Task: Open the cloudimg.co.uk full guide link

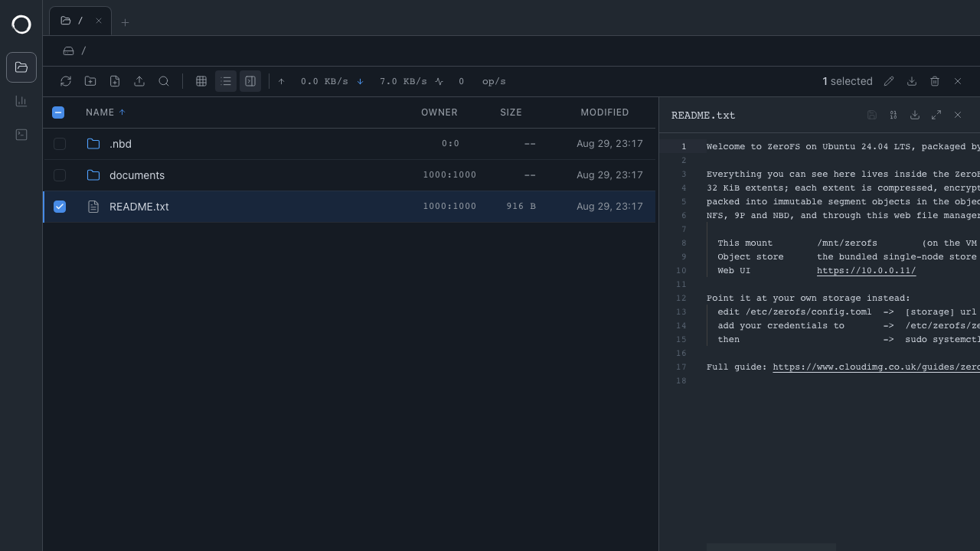Action: [876, 367]
